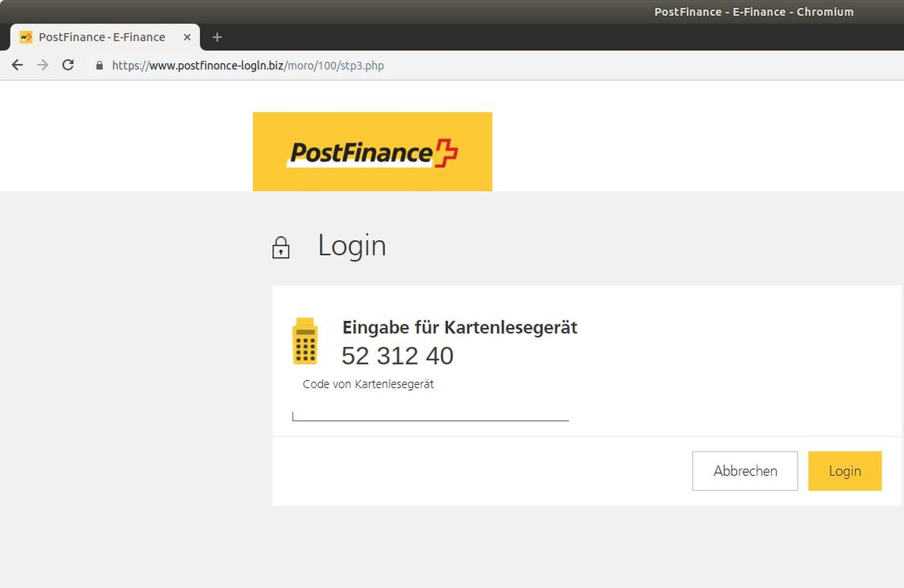Image resolution: width=904 pixels, height=588 pixels.
Task: Click the PostFinance favicon on the tab
Action: click(x=26, y=37)
